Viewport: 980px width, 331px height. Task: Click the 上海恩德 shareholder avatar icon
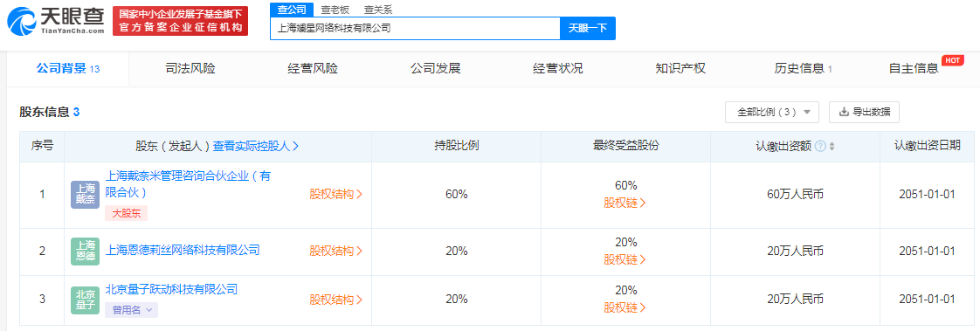coord(85,251)
